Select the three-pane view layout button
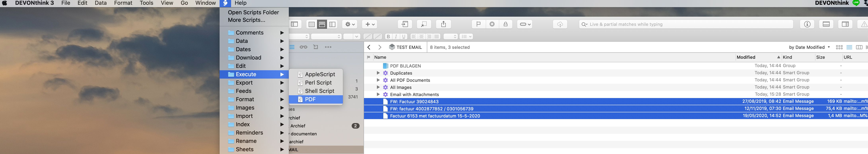The image size is (868, 154). tap(333, 24)
